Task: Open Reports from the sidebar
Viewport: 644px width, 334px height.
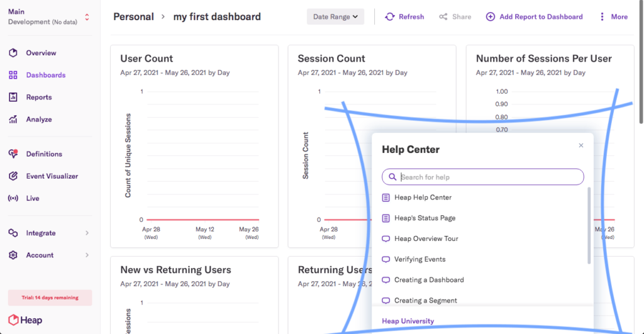Action: [x=39, y=97]
